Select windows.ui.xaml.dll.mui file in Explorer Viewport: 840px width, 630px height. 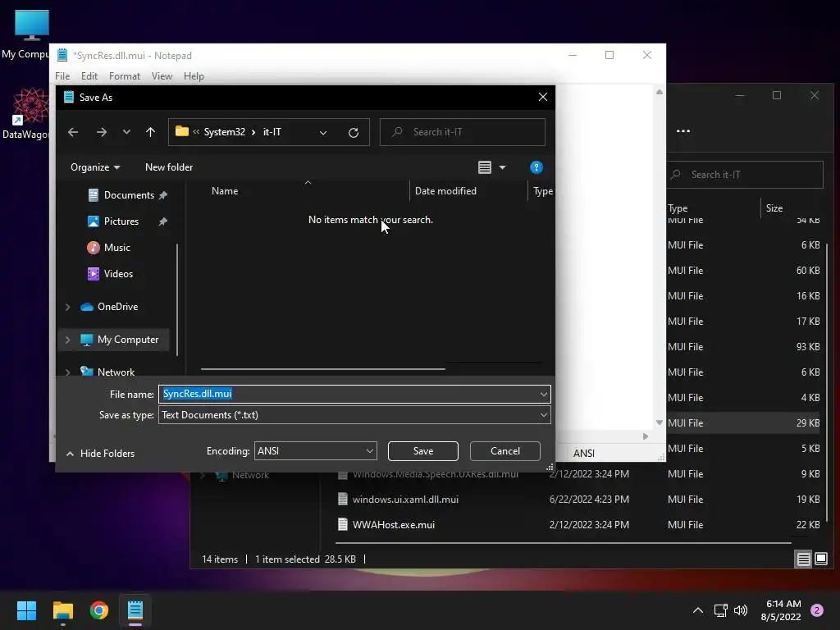[x=405, y=500]
